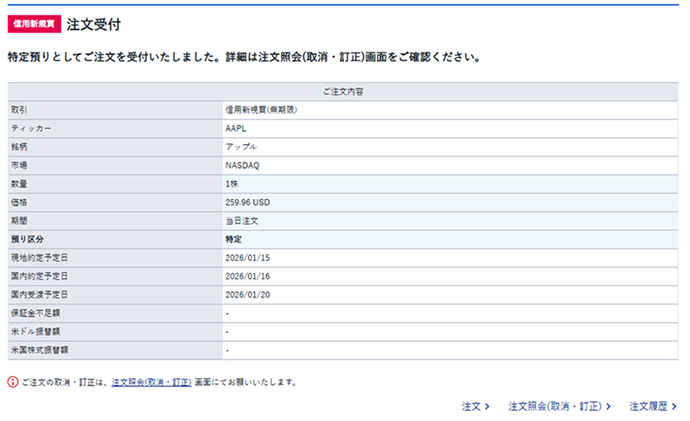Select the NASDAQ market value

tap(242, 165)
